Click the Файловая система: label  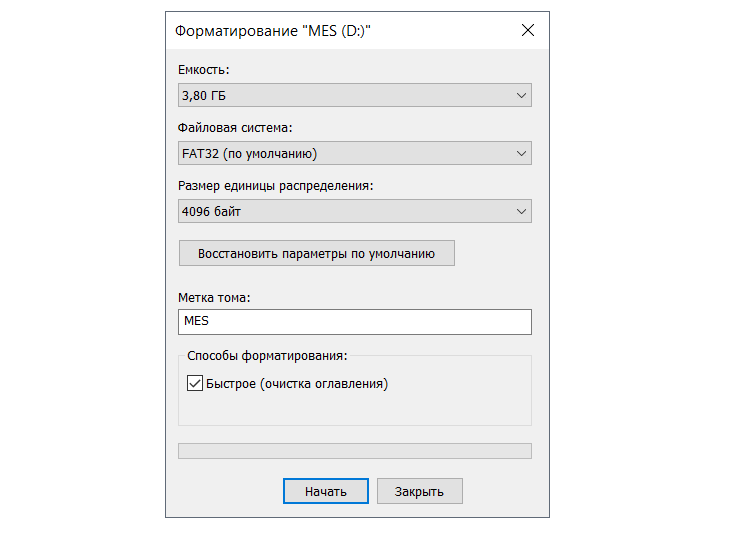pos(235,128)
